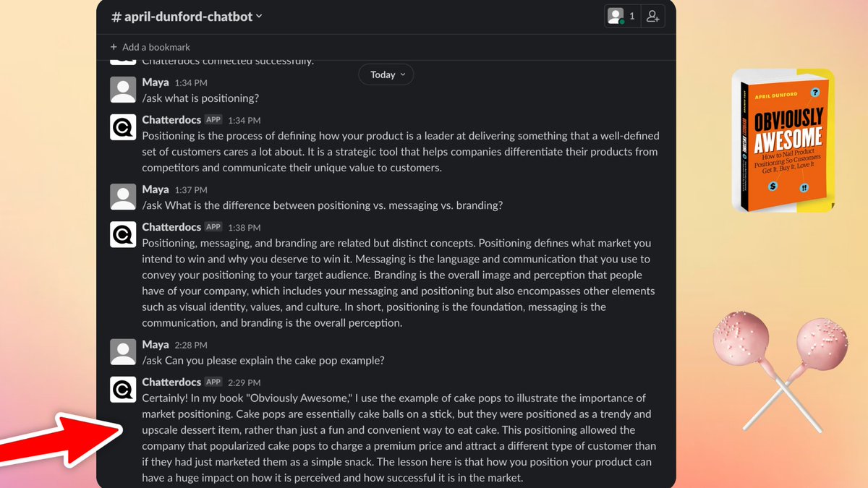
Task: Click the member count showing 1 in the header
Action: pyautogui.click(x=631, y=15)
